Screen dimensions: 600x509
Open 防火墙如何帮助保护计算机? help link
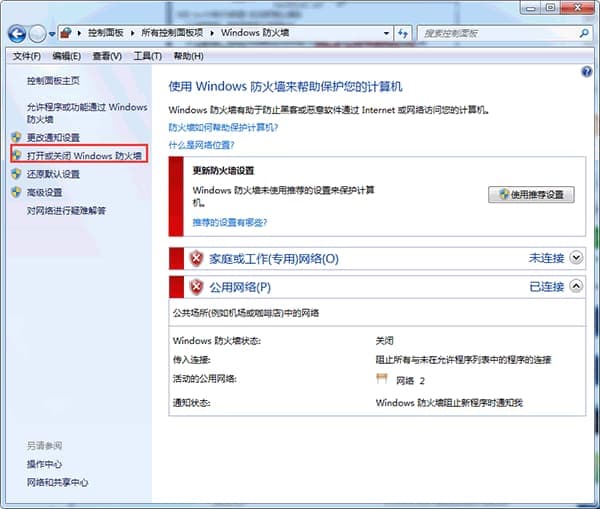pyautogui.click(x=223, y=127)
